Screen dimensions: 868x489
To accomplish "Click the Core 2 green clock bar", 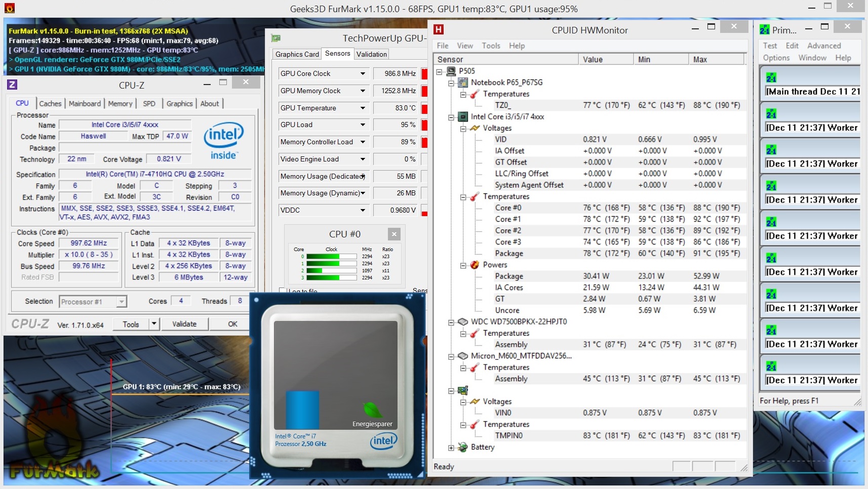I will pos(331,270).
